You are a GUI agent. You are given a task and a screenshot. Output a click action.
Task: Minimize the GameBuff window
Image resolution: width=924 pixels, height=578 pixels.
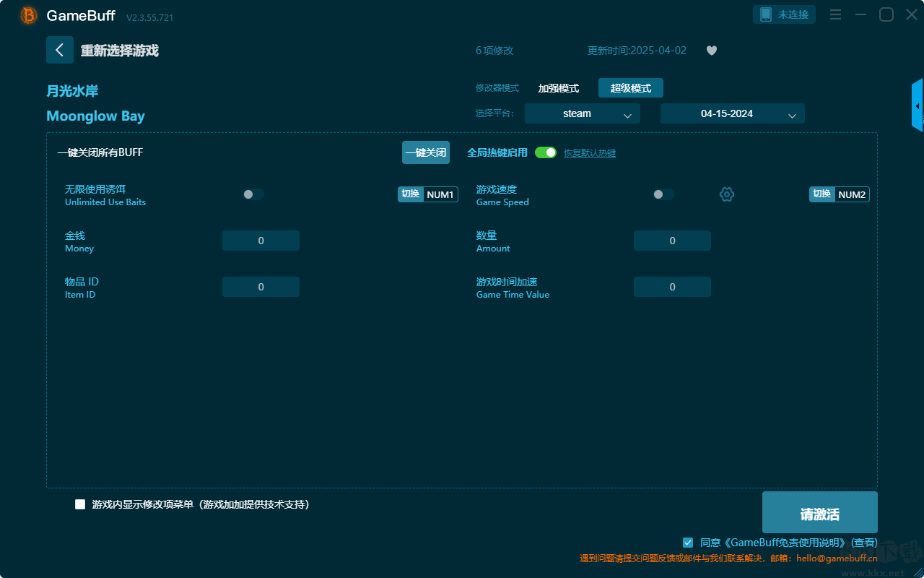point(860,14)
